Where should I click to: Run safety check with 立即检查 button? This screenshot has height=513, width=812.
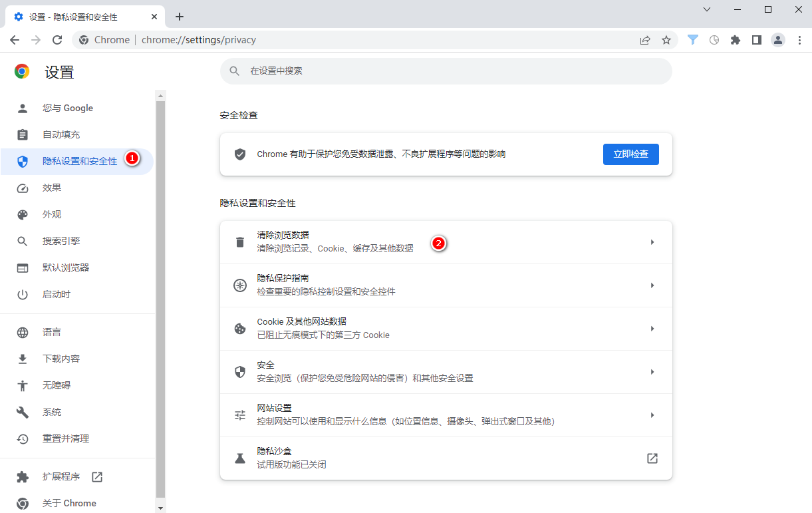pos(631,154)
